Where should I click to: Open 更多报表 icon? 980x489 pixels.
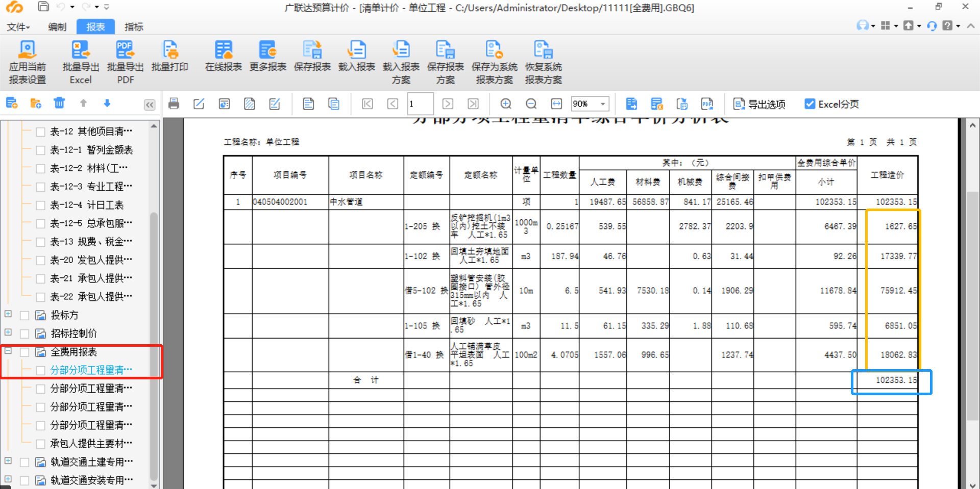pyautogui.click(x=268, y=56)
